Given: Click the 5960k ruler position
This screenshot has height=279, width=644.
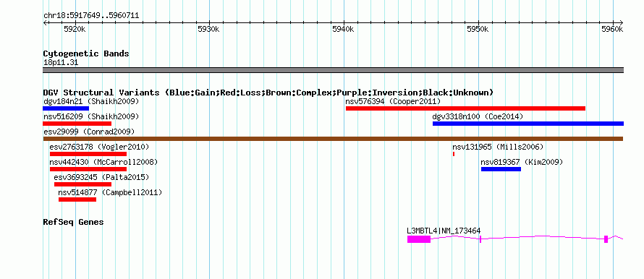Looking at the screenshot, I should coord(612,29).
